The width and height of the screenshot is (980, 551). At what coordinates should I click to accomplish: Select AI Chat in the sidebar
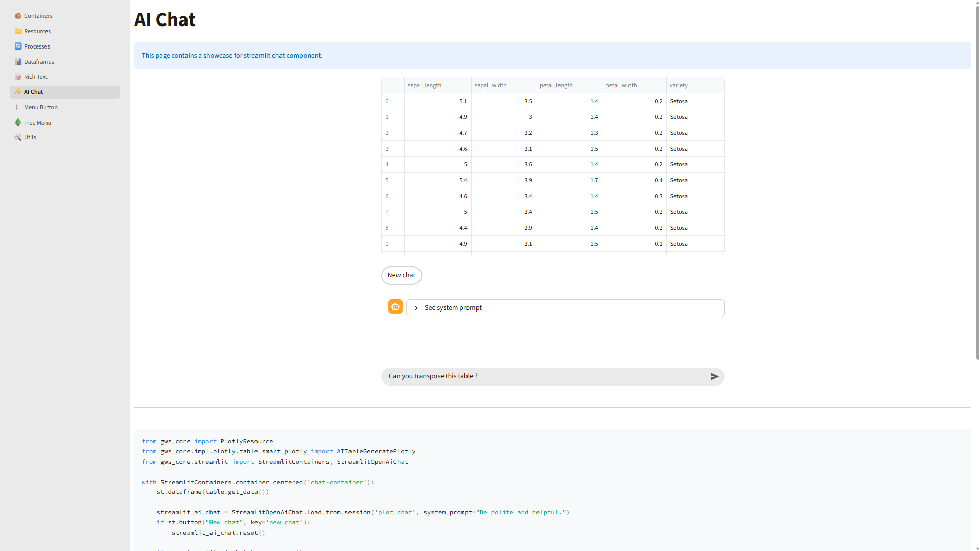(34, 92)
